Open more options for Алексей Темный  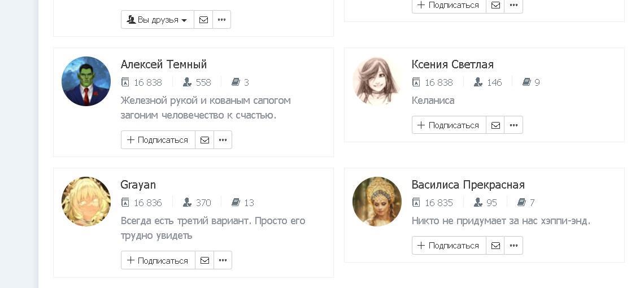click(223, 140)
